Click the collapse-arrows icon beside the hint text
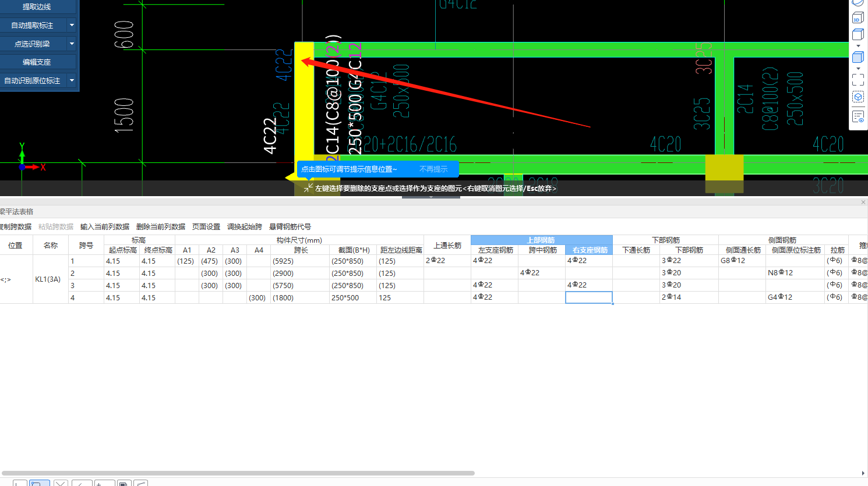Image resolution: width=868 pixels, height=486 pixels. coord(308,188)
